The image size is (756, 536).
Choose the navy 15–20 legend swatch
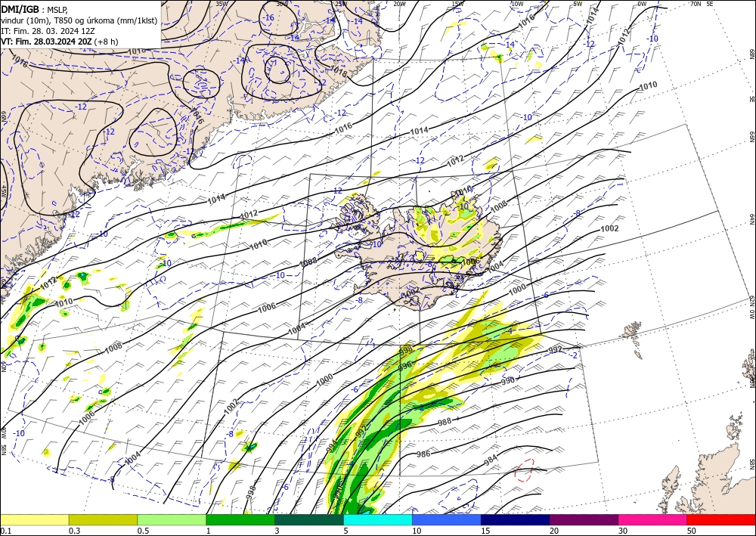click(516, 519)
